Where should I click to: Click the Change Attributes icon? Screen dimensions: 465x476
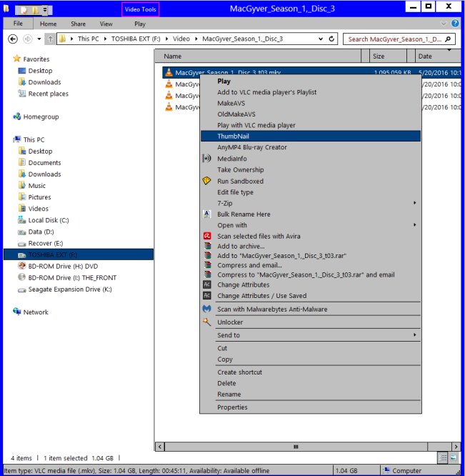coord(207,284)
